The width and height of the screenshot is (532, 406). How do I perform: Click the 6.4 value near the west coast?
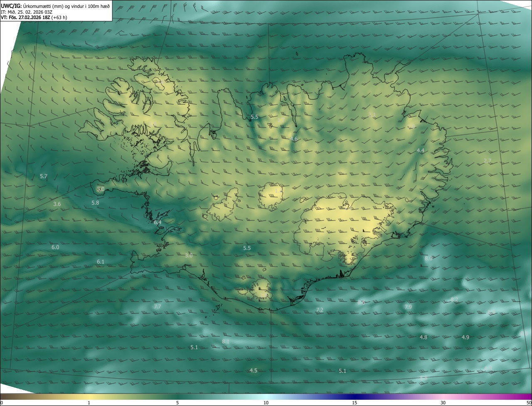point(158,223)
